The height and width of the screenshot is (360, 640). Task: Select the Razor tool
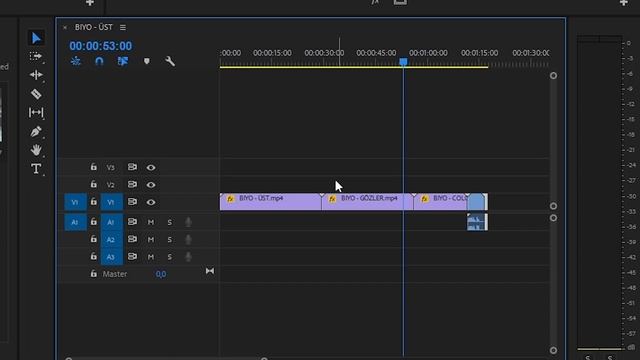click(36, 94)
